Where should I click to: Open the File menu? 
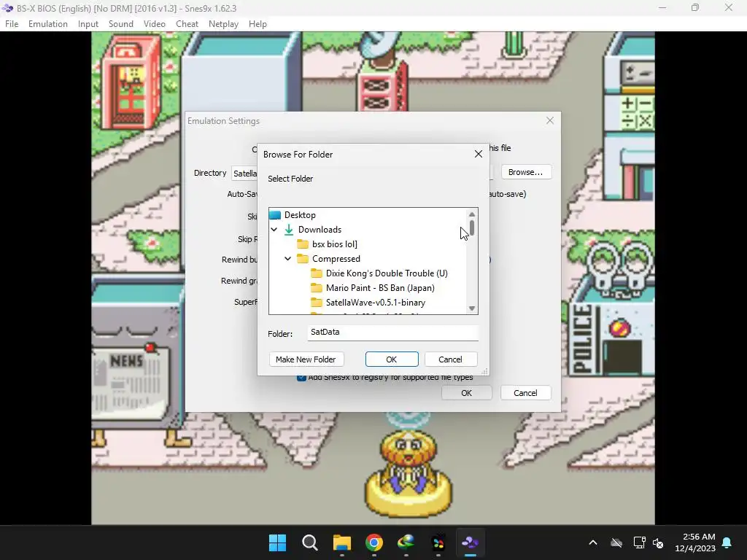pos(12,24)
